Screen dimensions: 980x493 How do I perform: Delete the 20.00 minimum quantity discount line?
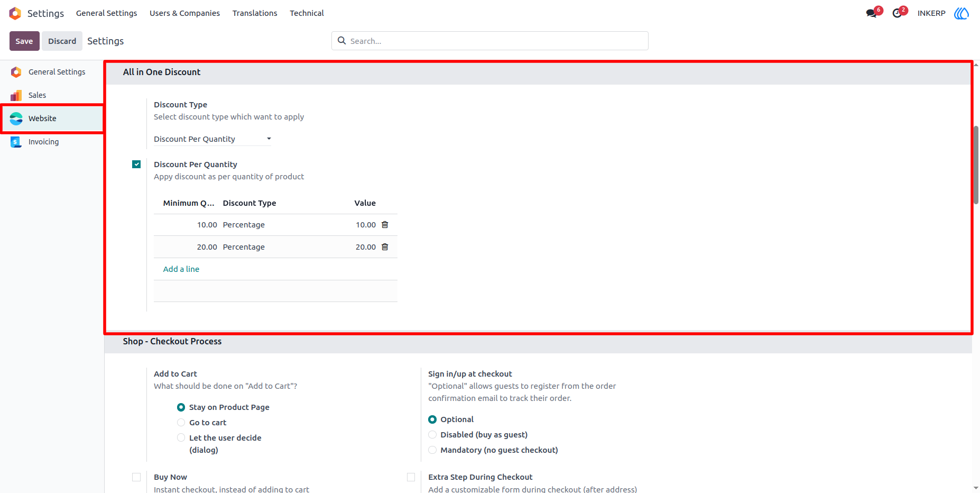click(x=385, y=247)
